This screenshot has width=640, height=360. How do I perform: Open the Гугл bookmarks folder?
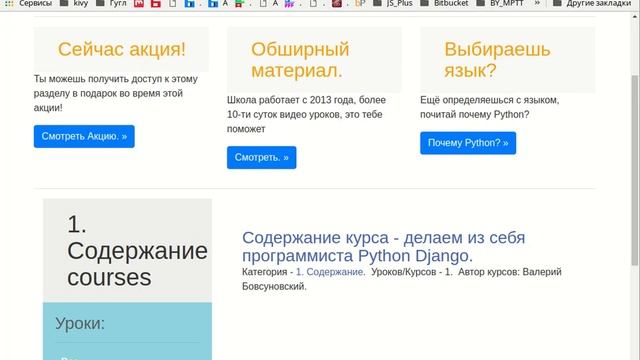[x=111, y=3]
